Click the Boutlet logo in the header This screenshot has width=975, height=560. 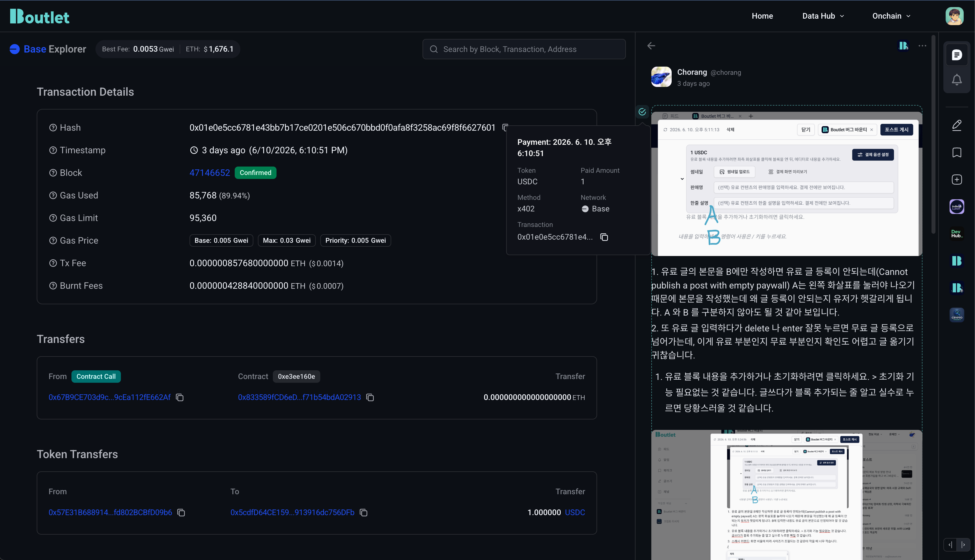point(40,16)
